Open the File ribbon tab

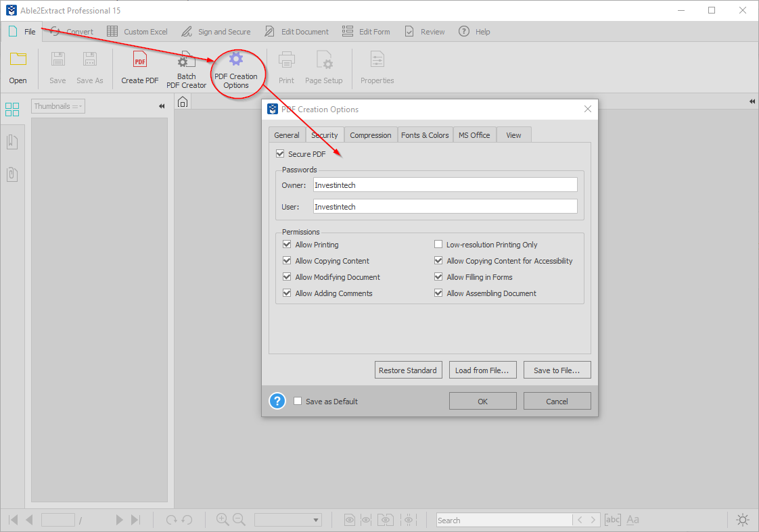click(22, 32)
